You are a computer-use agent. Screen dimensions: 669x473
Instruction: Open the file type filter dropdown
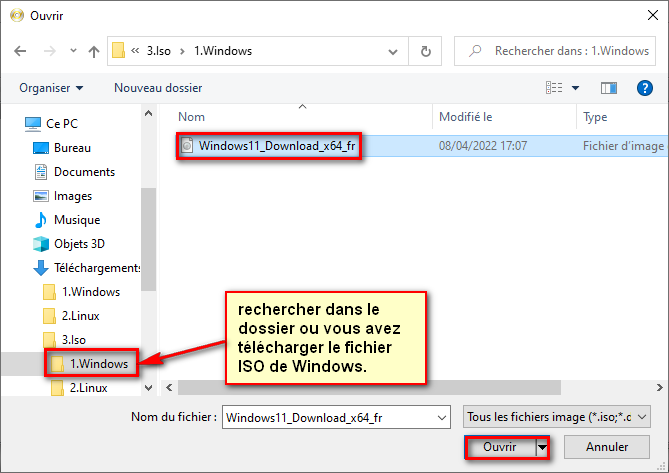click(x=558, y=416)
